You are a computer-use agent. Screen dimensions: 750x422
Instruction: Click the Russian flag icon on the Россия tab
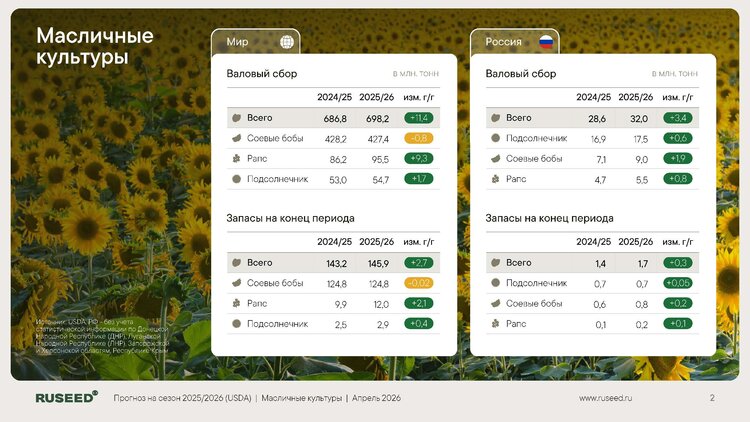click(546, 42)
